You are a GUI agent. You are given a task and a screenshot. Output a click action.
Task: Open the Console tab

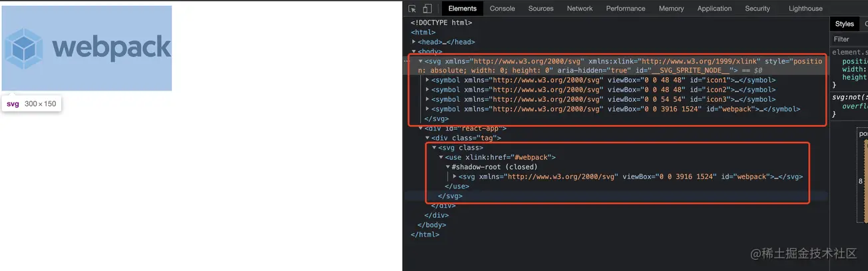pos(503,9)
